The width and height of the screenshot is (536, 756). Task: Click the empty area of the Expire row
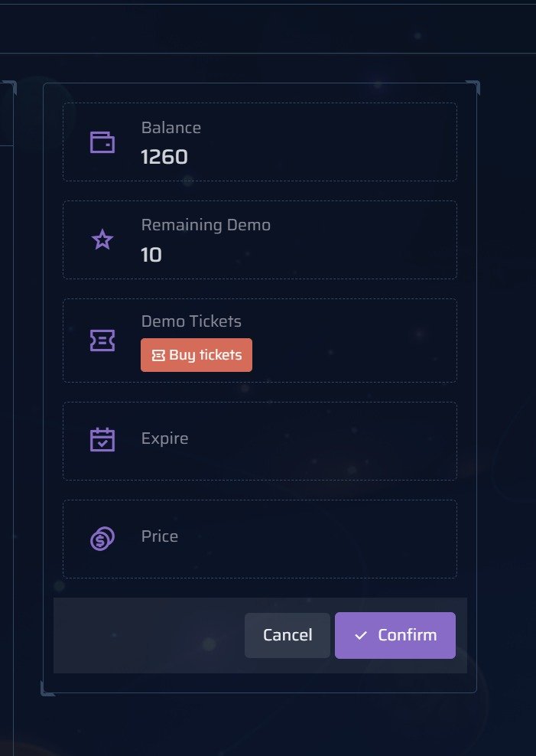point(321,441)
